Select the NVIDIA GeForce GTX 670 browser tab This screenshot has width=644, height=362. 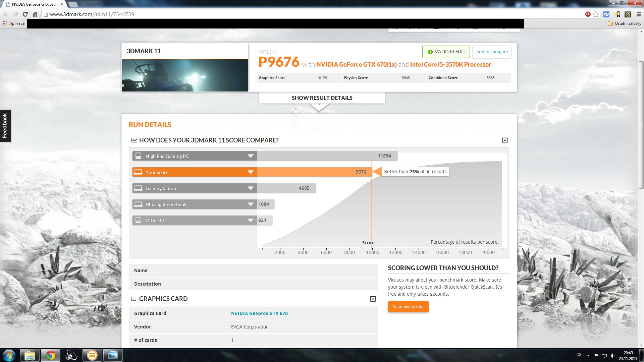(x=34, y=4)
